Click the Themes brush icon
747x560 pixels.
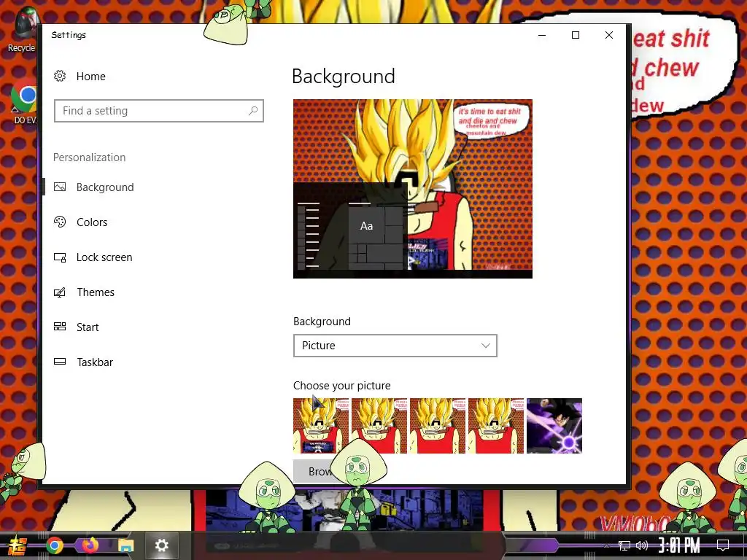click(x=60, y=292)
